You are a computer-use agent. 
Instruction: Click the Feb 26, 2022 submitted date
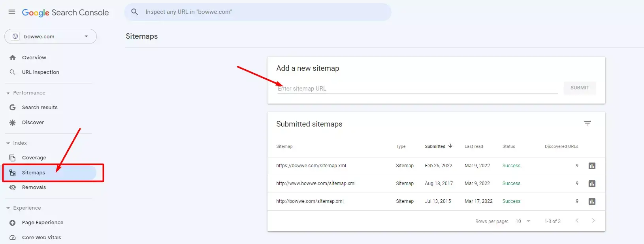coord(439,166)
